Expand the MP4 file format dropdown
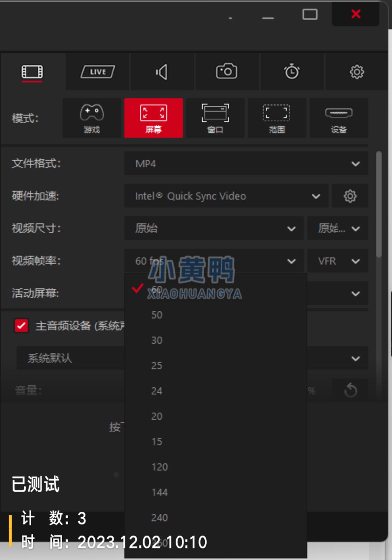Viewport: 392px width, 560px height. tap(246, 163)
